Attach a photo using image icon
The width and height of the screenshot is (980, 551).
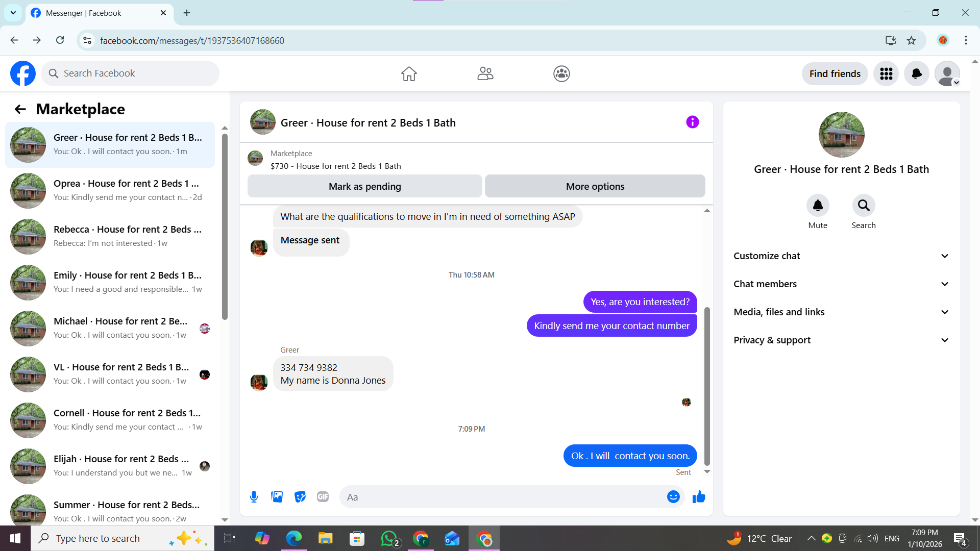point(277,497)
